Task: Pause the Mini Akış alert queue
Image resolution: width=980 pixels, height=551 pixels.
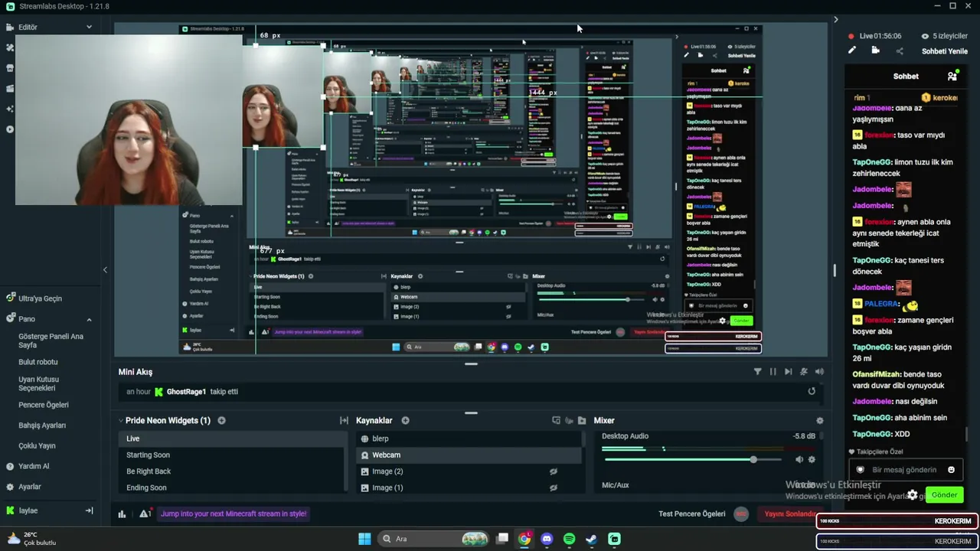Action: pyautogui.click(x=773, y=372)
